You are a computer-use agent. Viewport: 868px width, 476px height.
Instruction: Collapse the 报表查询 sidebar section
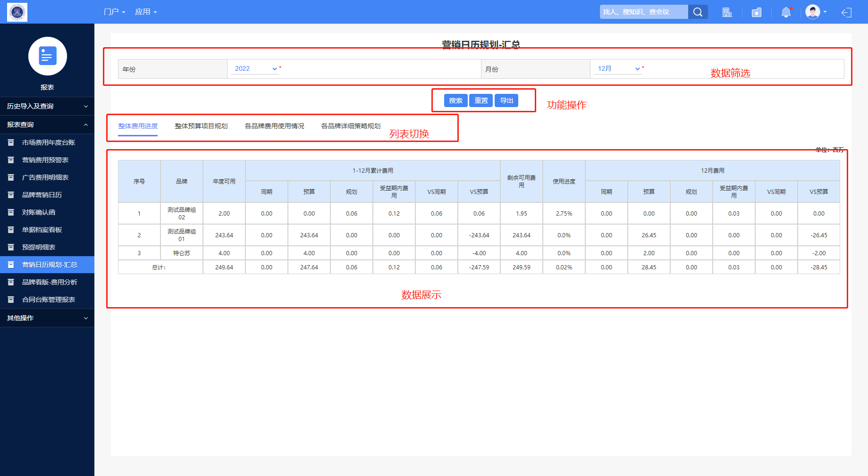coord(47,125)
